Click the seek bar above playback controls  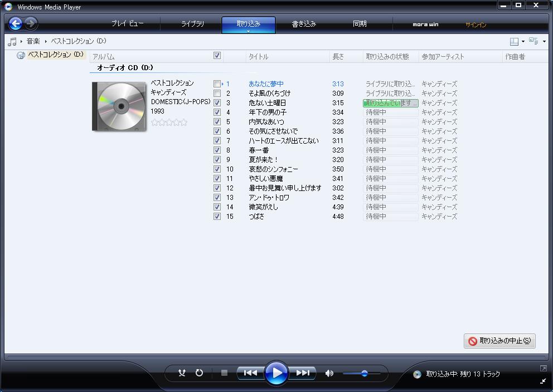276,357
